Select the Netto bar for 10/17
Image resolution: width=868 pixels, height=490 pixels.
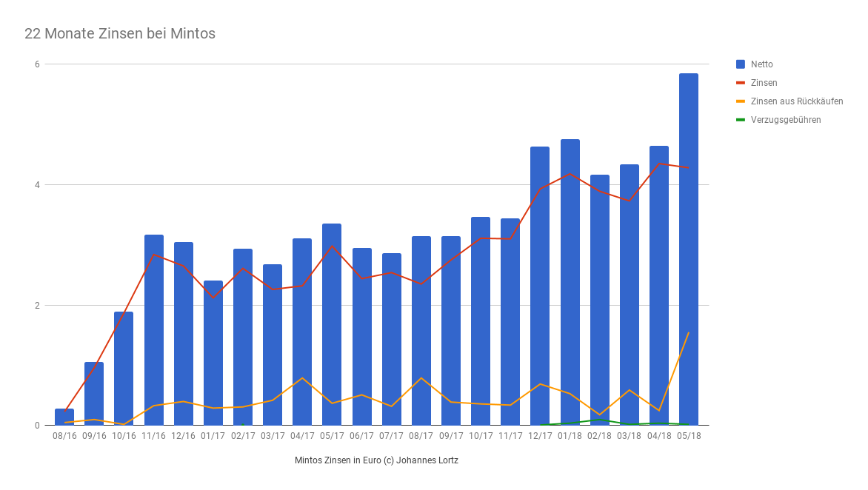481,321
